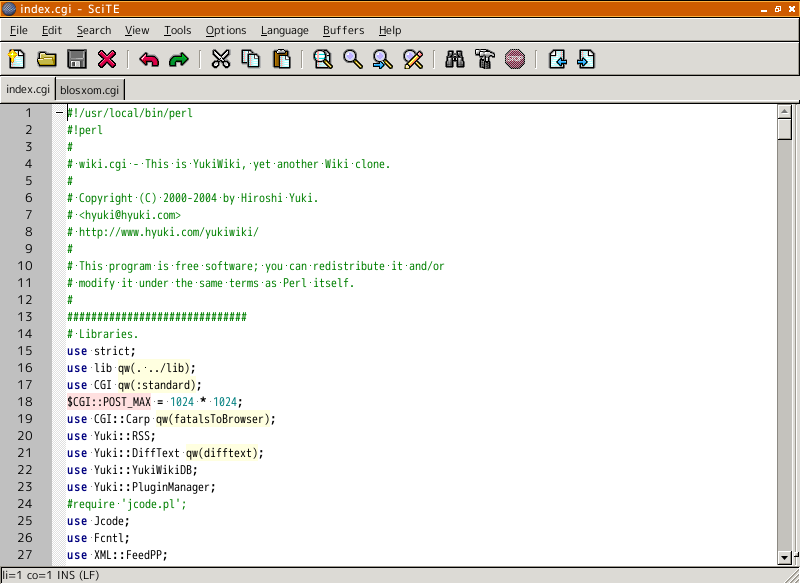Create a new file with New icon

[x=17, y=59]
